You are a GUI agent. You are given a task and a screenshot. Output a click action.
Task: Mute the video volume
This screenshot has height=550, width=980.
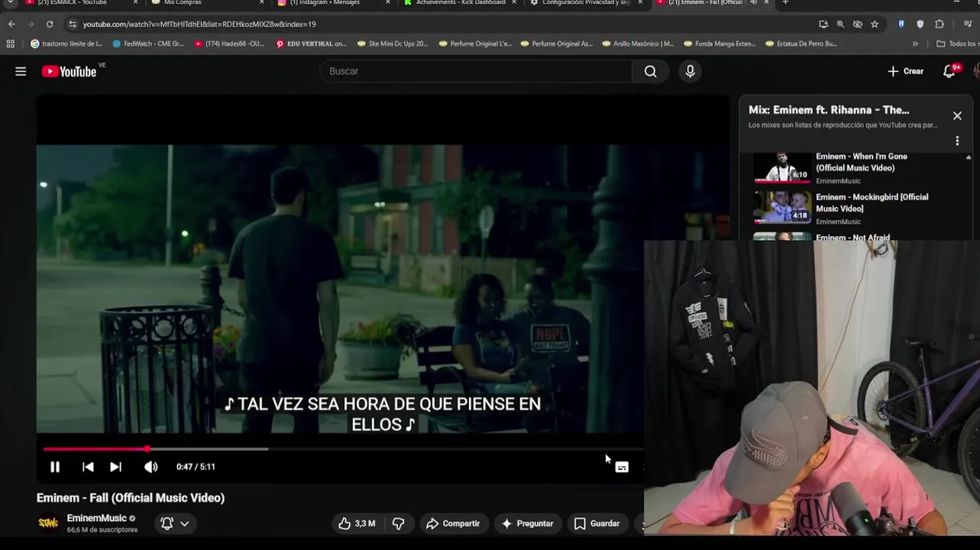(x=151, y=467)
